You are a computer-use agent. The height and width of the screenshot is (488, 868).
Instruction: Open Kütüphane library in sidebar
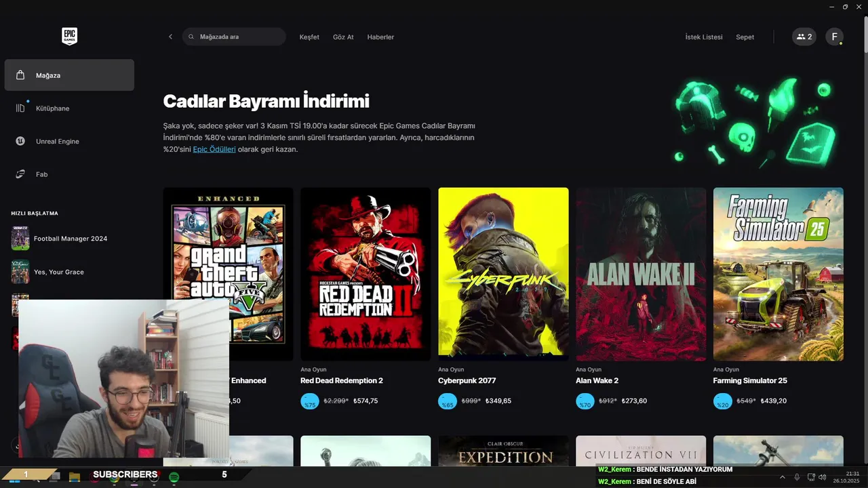(x=69, y=108)
